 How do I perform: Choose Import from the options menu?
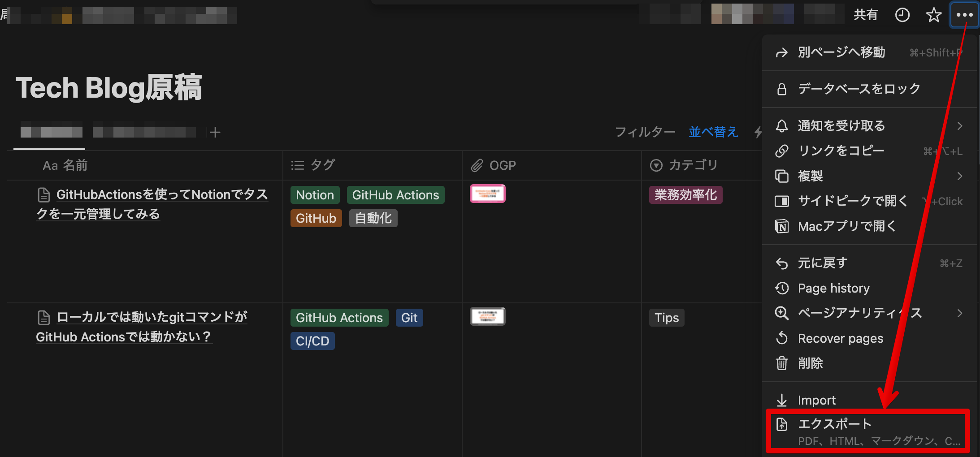(x=816, y=400)
